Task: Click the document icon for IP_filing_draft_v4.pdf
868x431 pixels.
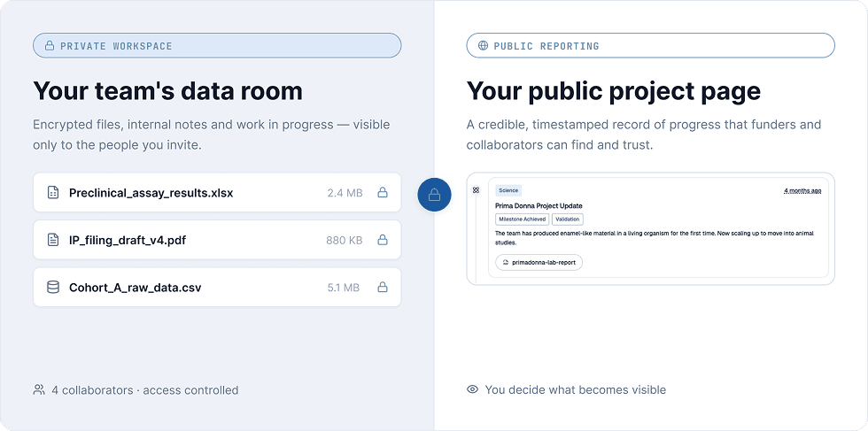Action: click(53, 240)
